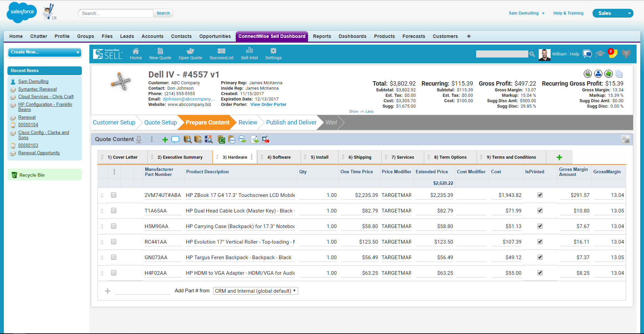
Task: Click the Review workflow step
Action: coord(247,123)
